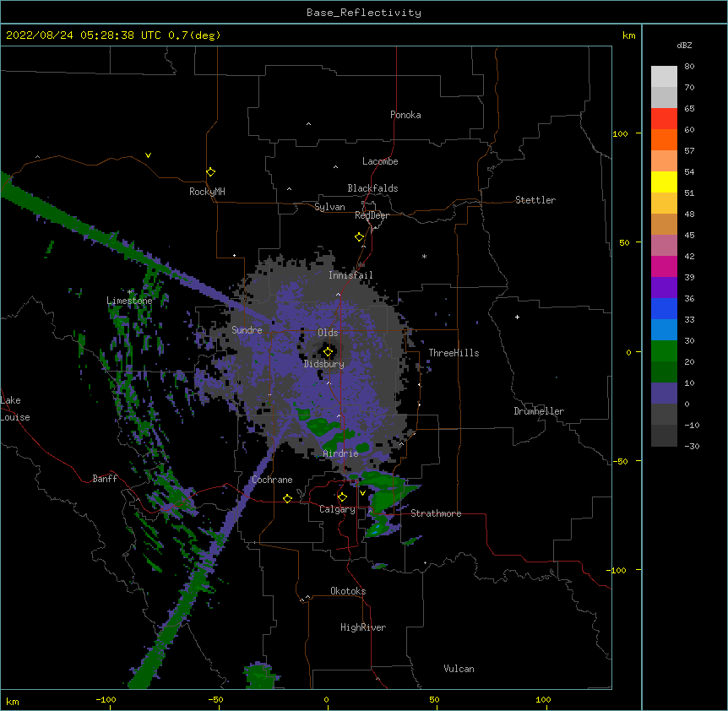This screenshot has height=711, width=728.
Task: Pick the orange 57-60 dBZ legend swatch
Action: 664,139
